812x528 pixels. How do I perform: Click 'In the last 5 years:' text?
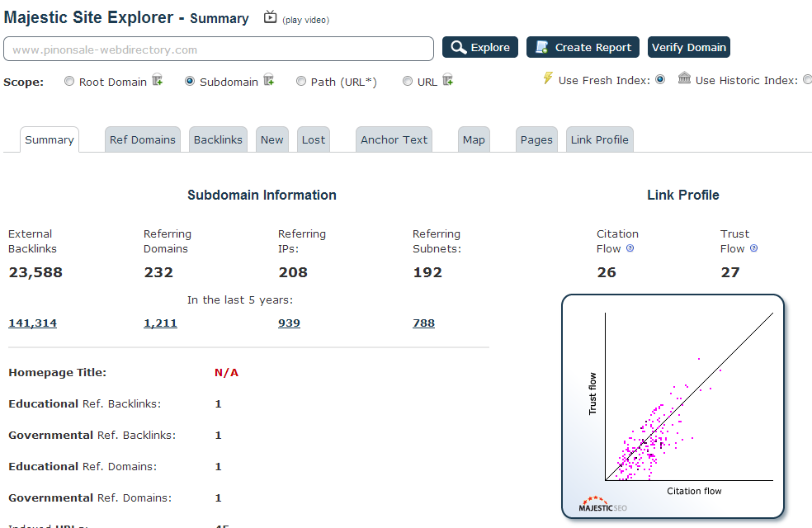coord(240,300)
